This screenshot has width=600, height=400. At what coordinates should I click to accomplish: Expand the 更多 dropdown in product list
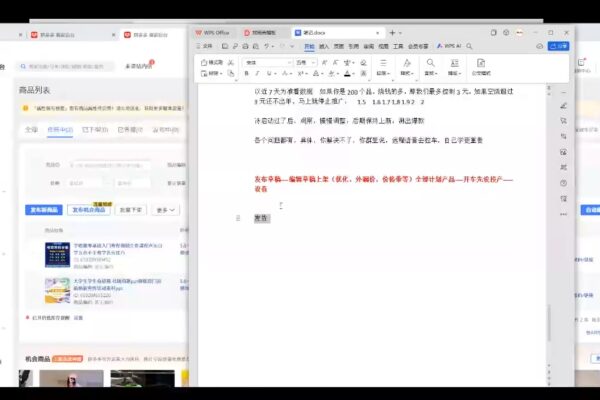[165, 210]
